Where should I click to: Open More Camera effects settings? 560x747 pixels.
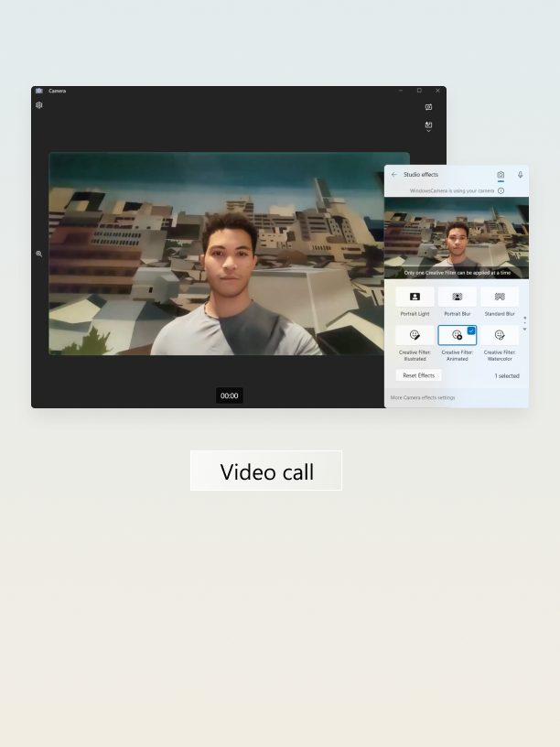423,397
